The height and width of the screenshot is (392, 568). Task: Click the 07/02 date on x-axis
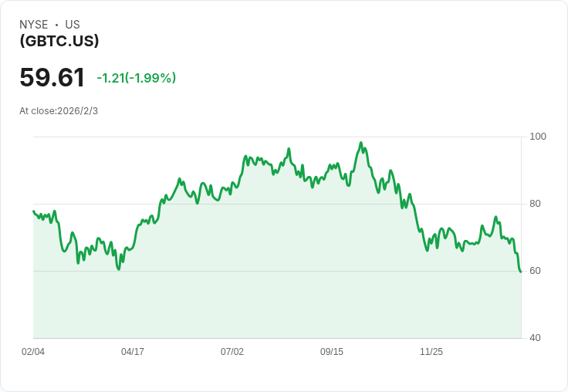tap(232, 352)
